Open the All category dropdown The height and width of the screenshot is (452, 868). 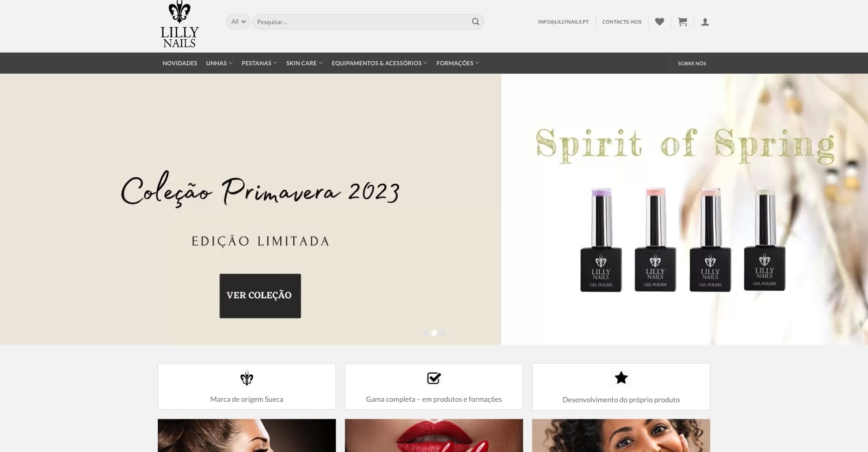pyautogui.click(x=238, y=22)
